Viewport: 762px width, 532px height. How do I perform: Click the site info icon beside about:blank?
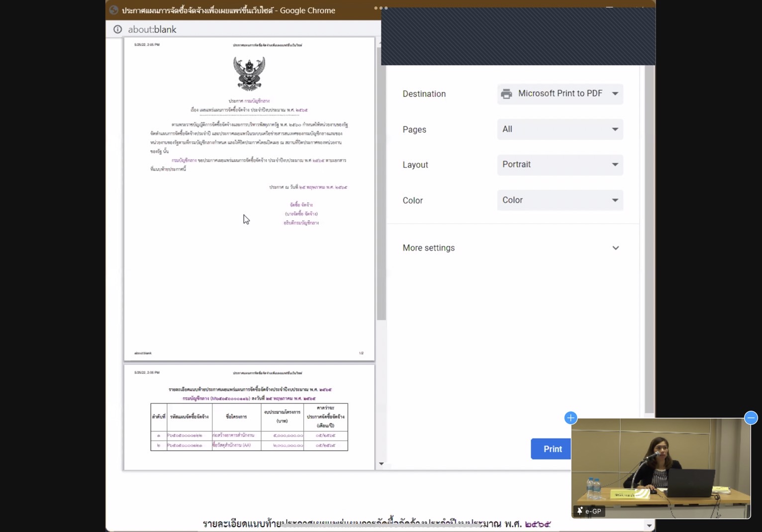point(117,29)
